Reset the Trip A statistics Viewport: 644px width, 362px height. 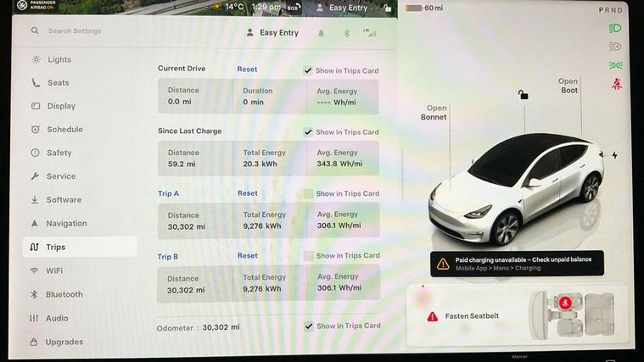(248, 193)
